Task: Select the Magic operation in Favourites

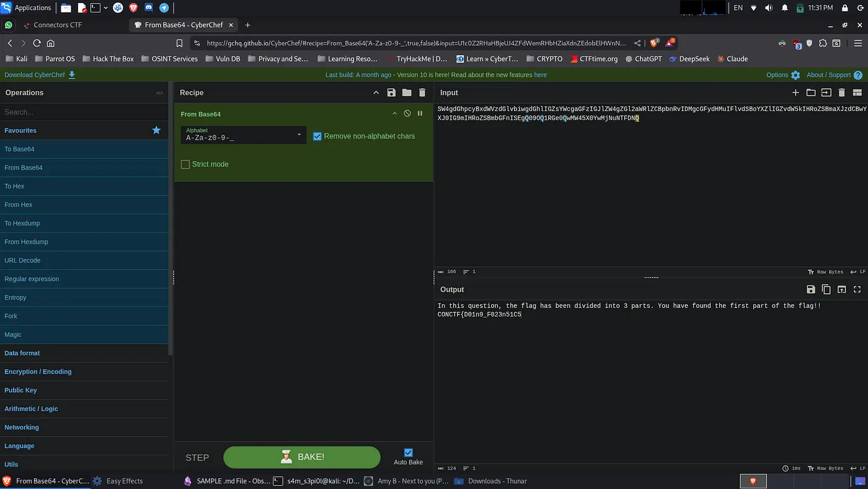Action: (84, 334)
